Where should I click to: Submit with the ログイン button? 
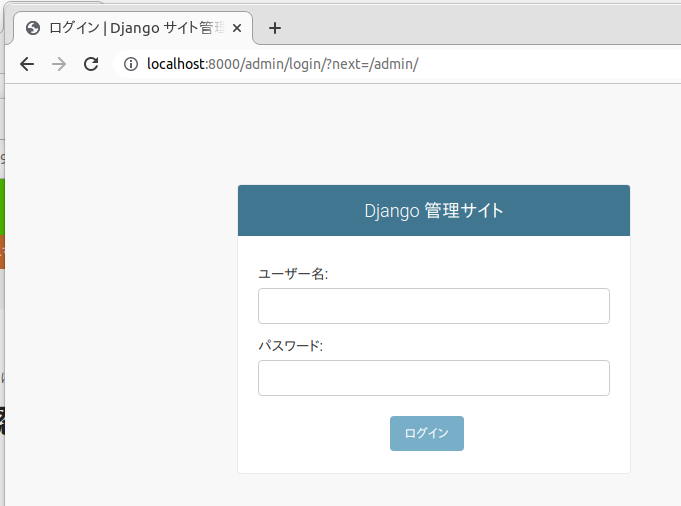[426, 433]
